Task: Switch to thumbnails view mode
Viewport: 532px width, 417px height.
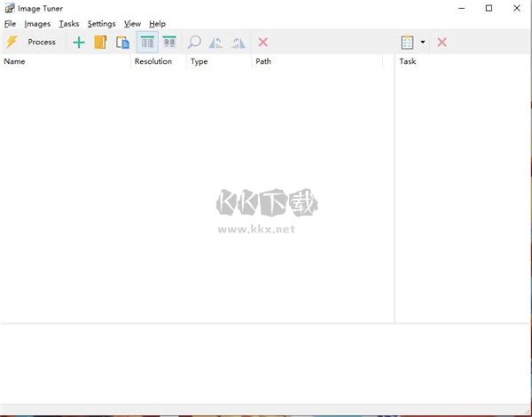Action: pos(169,42)
